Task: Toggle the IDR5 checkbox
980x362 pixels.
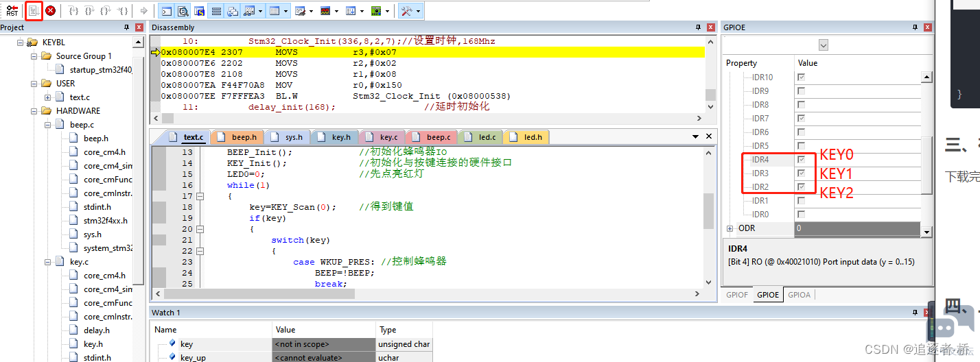Action: point(801,146)
